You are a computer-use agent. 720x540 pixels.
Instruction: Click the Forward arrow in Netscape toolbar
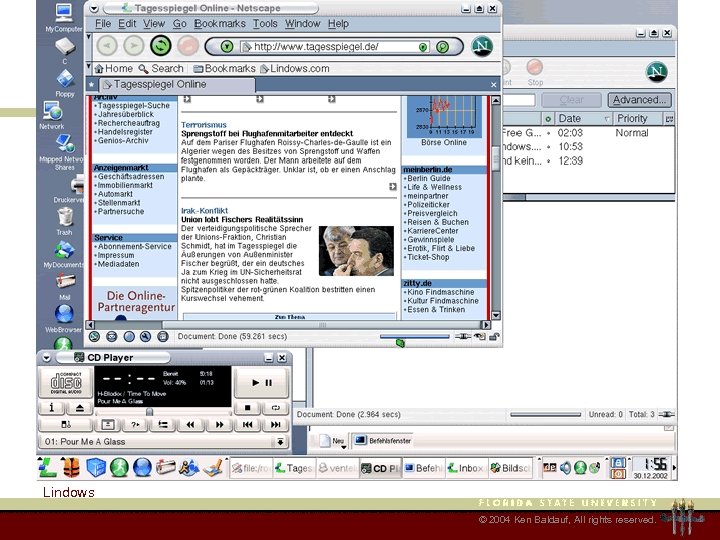tap(134, 46)
